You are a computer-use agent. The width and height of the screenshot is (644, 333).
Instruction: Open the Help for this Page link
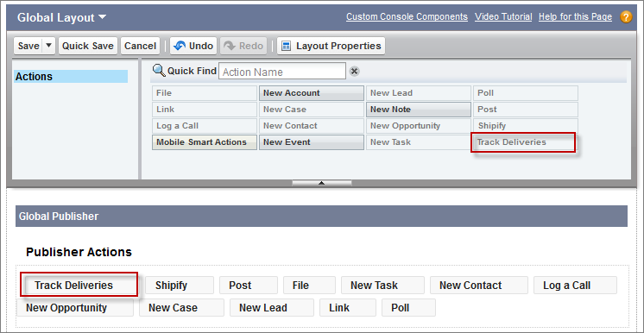[575, 17]
